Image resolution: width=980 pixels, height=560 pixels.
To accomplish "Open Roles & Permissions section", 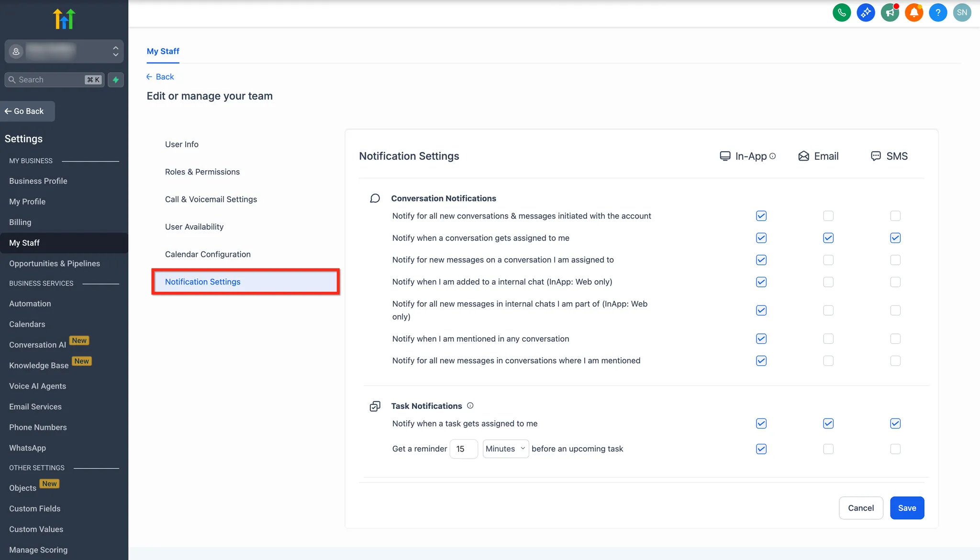I will tap(202, 172).
